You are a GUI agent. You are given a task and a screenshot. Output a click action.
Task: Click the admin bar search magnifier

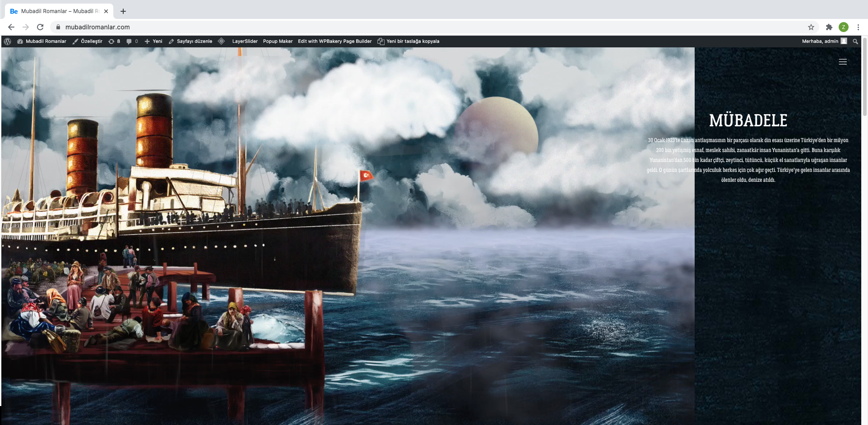click(855, 41)
